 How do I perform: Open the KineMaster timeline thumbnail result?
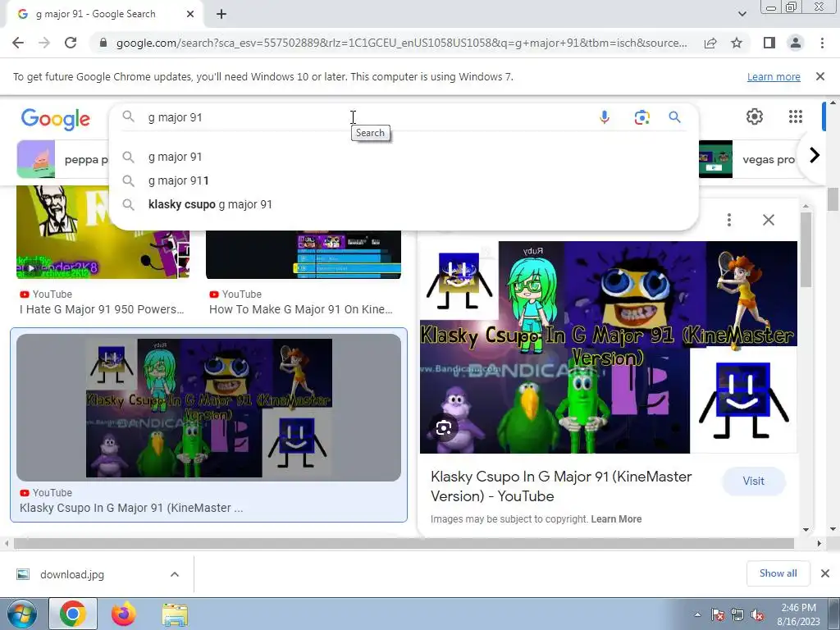point(304,254)
